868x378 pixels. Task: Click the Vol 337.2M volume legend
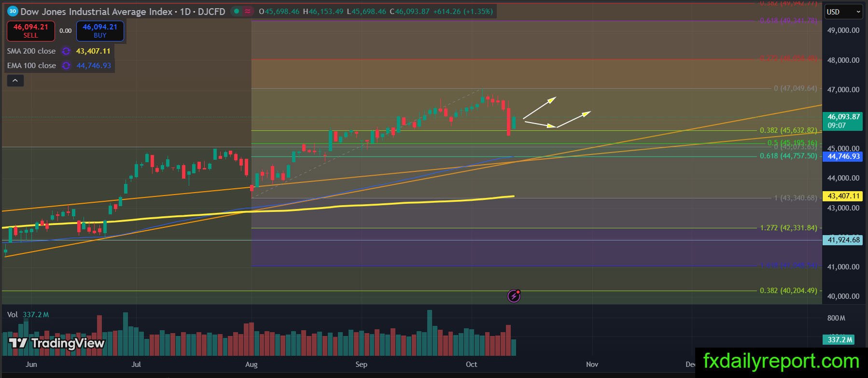pos(28,315)
